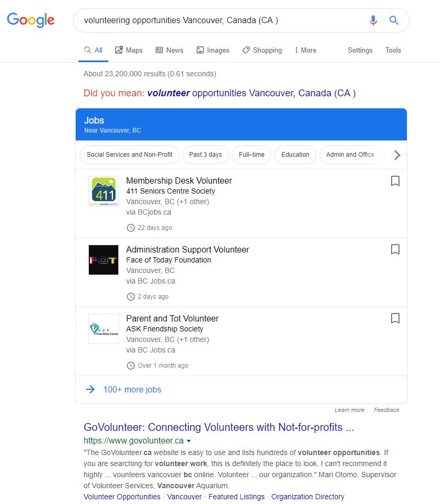Open Parent and Tot Volunteer job title
This screenshot has width=440, height=504.
tap(172, 318)
